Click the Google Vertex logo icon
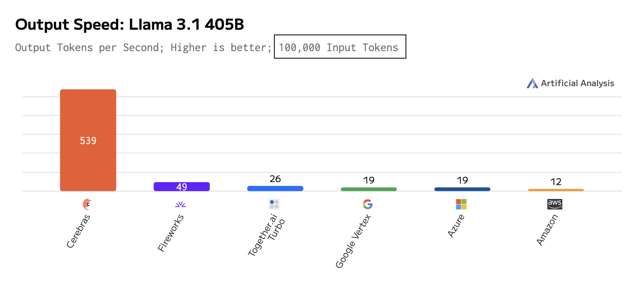 point(368,204)
